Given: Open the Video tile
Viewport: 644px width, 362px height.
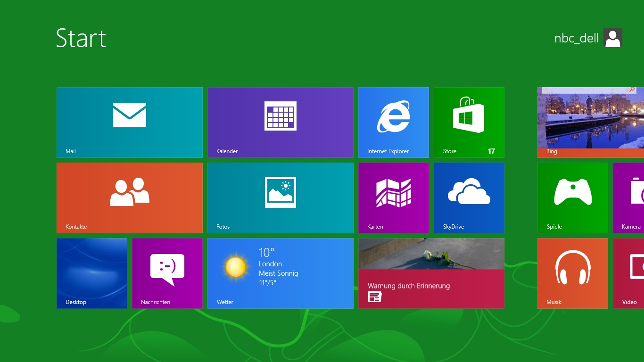Looking at the screenshot, I should [x=628, y=273].
